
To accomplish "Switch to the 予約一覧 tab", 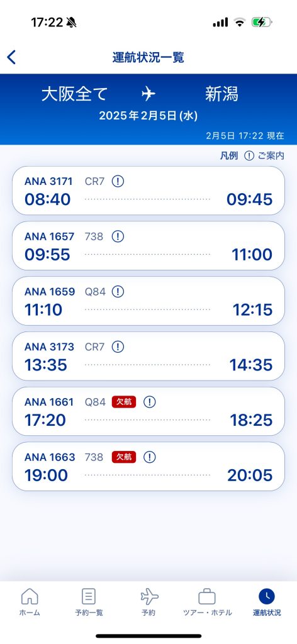I will pos(89,602).
